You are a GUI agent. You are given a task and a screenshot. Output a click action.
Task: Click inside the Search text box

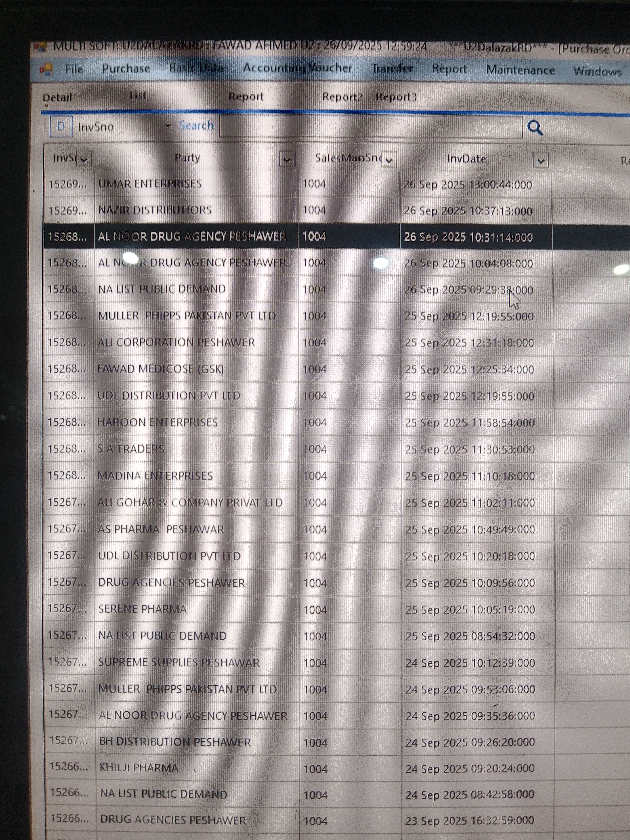click(x=370, y=128)
